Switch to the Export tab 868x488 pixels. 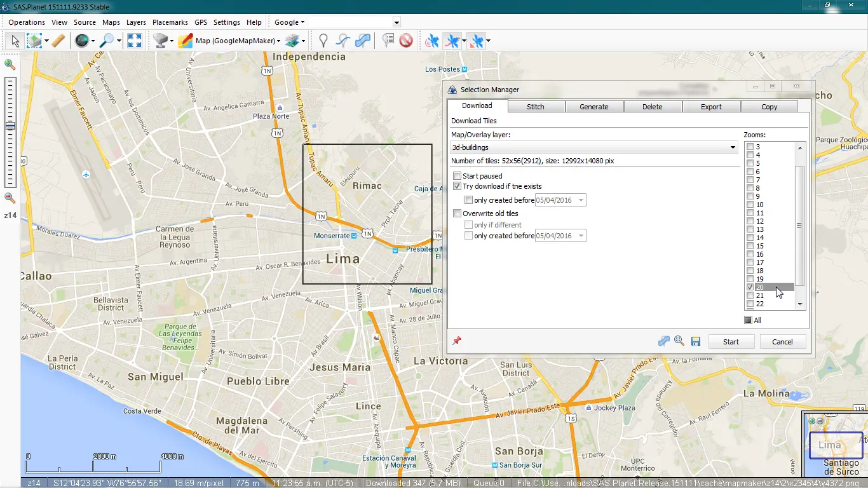pyautogui.click(x=711, y=107)
